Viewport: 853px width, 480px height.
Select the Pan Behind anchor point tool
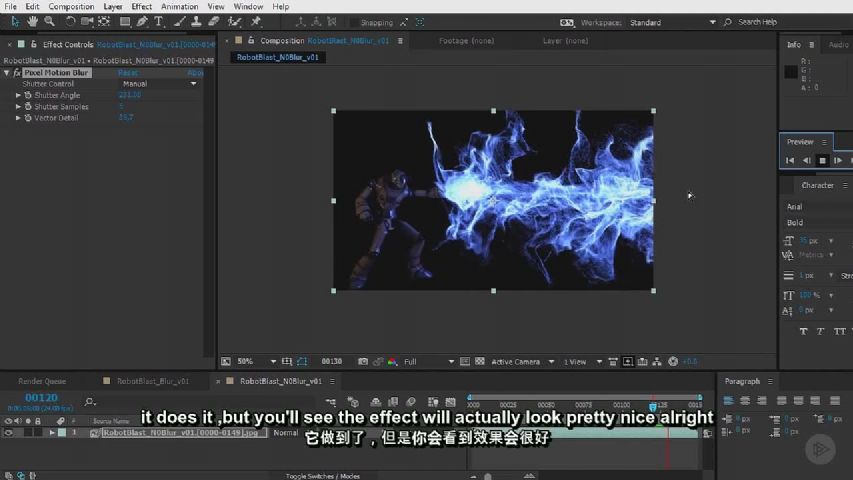click(x=104, y=22)
